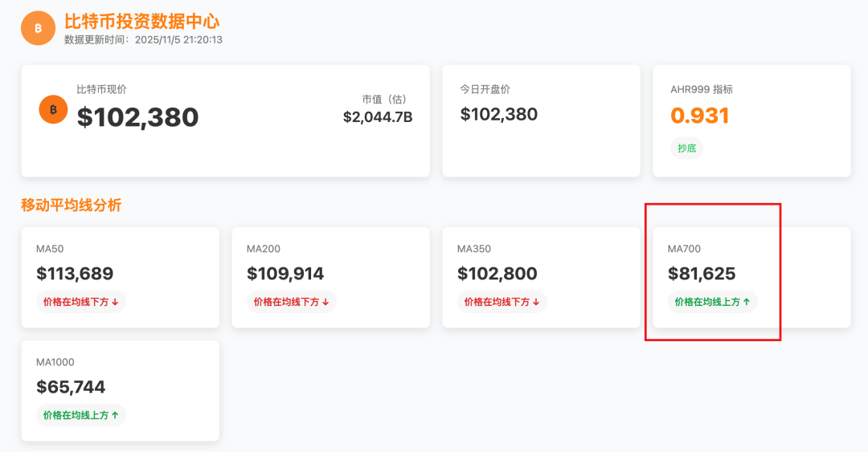Click the MA1000 card value $65,744
The image size is (868, 452).
tap(71, 387)
